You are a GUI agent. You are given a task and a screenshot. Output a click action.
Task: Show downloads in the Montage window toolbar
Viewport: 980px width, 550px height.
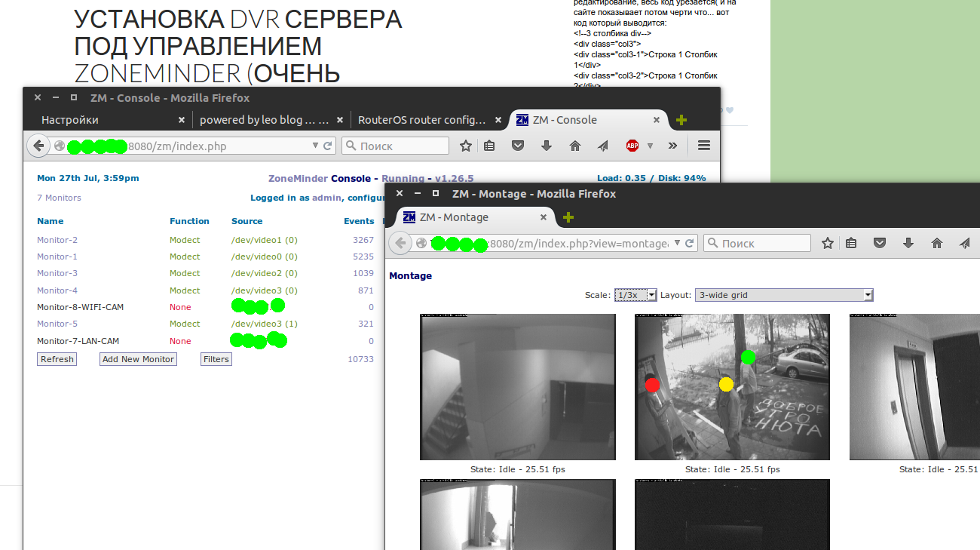(x=908, y=243)
